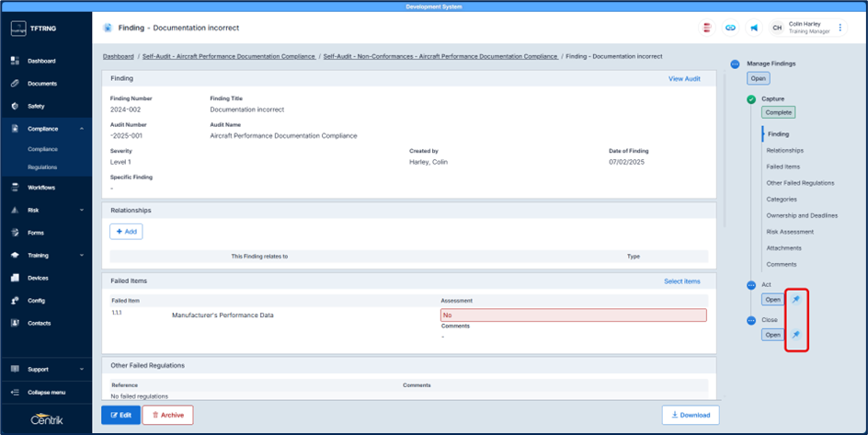Select Regulations in the Compliance submenu
Image resolution: width=868 pixels, height=435 pixels.
pos(42,167)
